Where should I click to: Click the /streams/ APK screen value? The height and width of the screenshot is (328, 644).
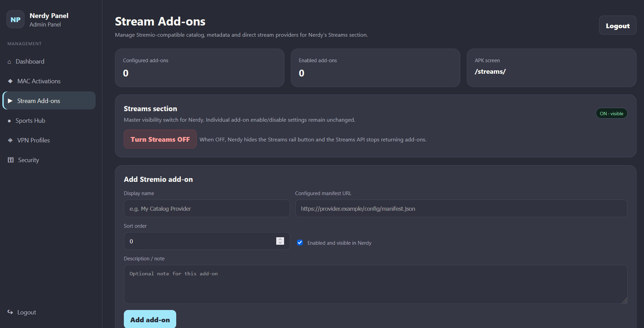[x=490, y=71]
